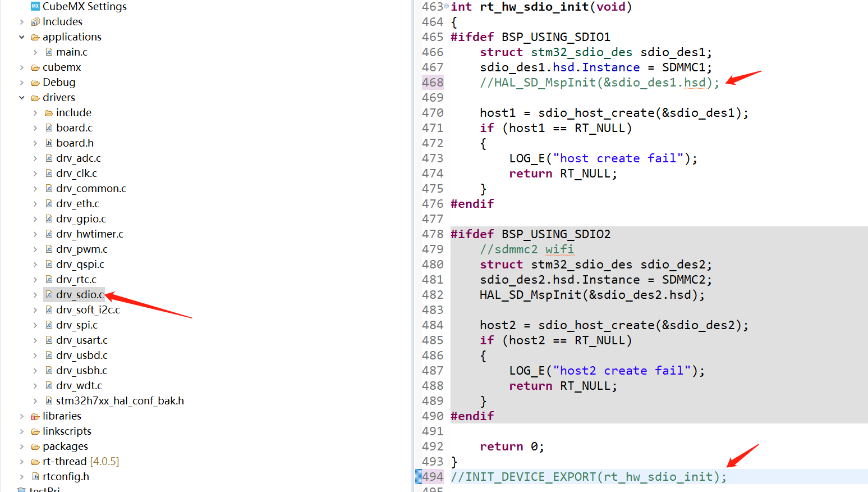868x492 pixels.
Task: Collapse the applications folder
Action: (x=22, y=37)
